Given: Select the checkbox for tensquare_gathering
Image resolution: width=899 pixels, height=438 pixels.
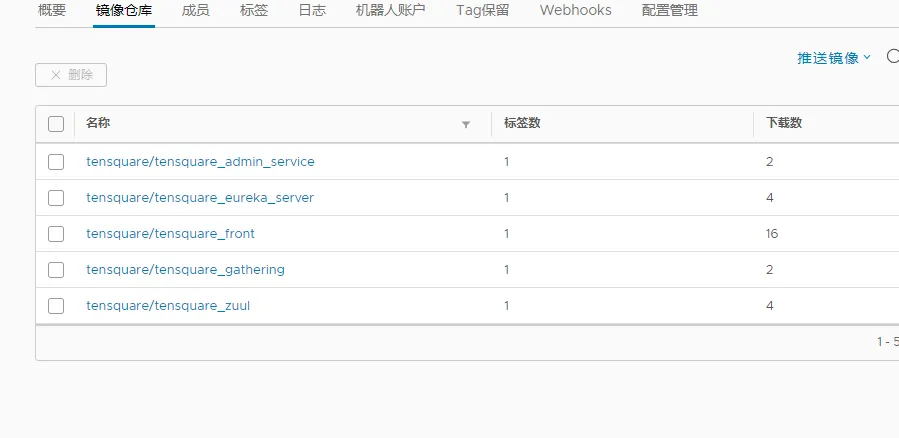Looking at the screenshot, I should pyautogui.click(x=56, y=270).
